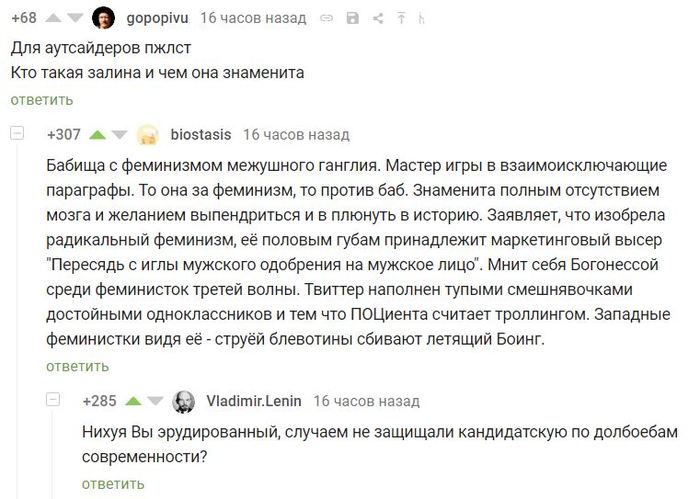
Task: Open gopopivu's avatar profile picture
Action: [104, 18]
